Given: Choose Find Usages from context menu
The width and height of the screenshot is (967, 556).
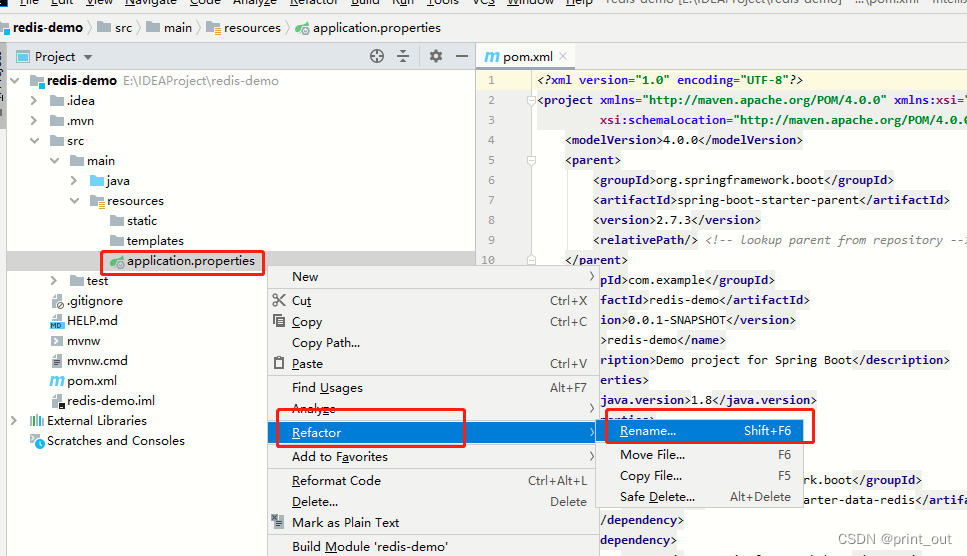Looking at the screenshot, I should click(x=433, y=388).
